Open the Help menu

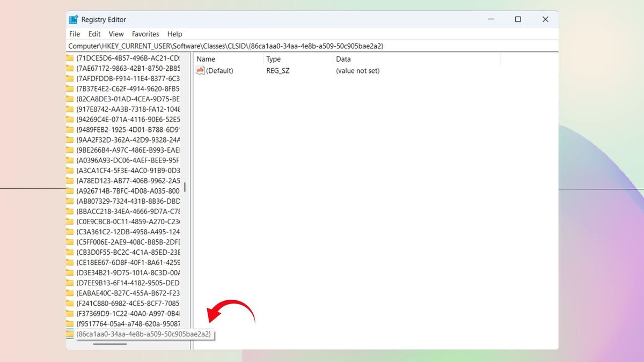pyautogui.click(x=175, y=34)
